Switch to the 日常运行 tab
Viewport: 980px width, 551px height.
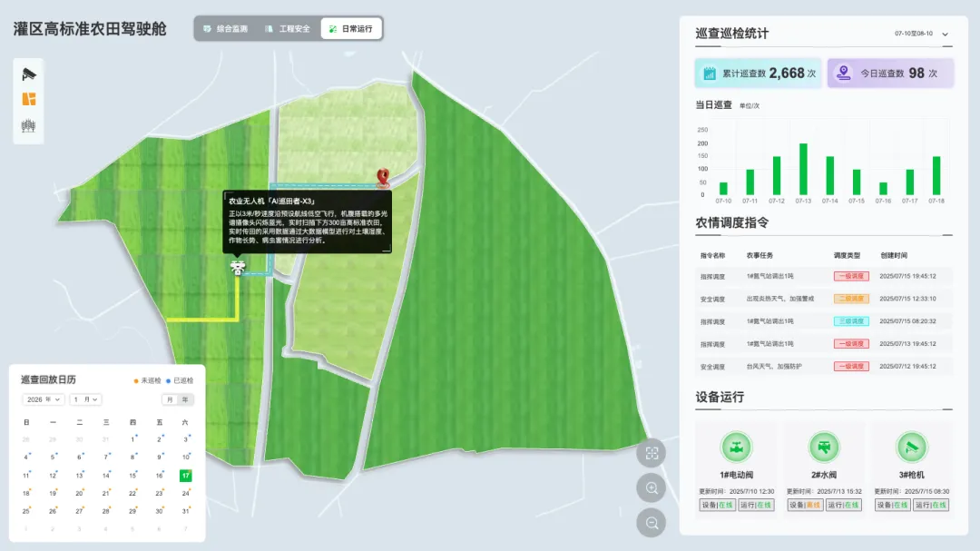[350, 29]
